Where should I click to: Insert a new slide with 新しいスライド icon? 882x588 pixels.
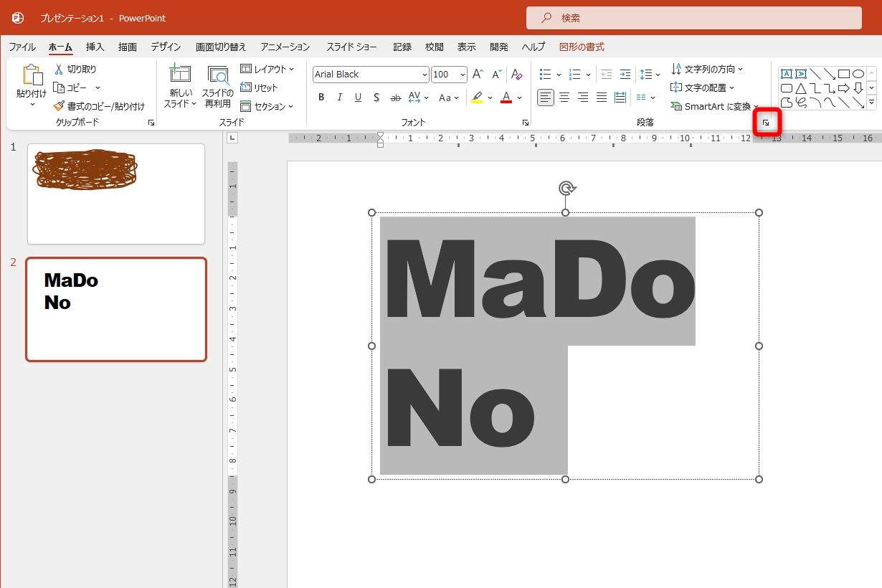[x=179, y=75]
